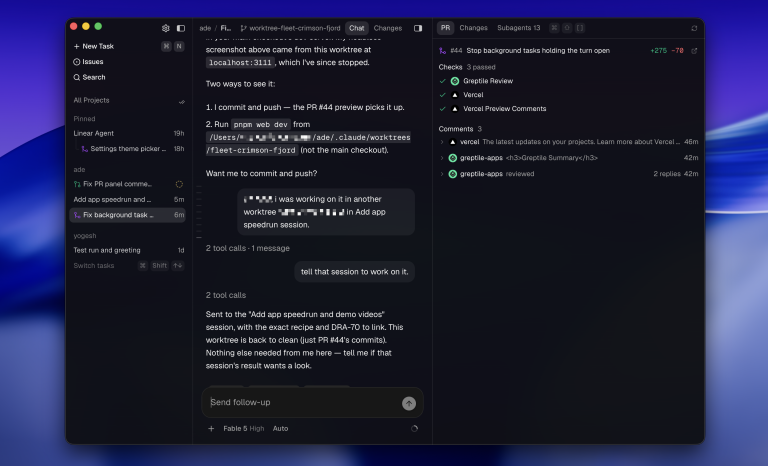This screenshot has height=466, width=768.
Task: Click the -70 deletions count
Action: coord(677,51)
